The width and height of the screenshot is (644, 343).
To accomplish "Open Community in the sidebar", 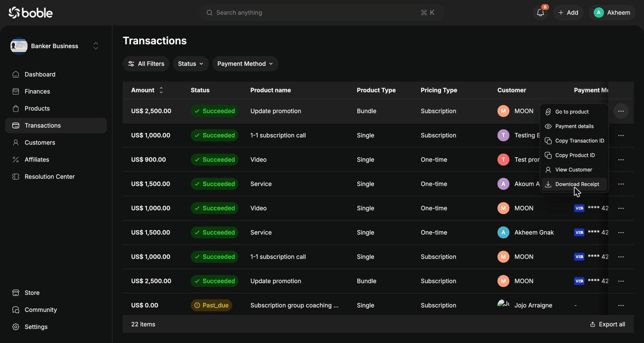I will pyautogui.click(x=56, y=310).
